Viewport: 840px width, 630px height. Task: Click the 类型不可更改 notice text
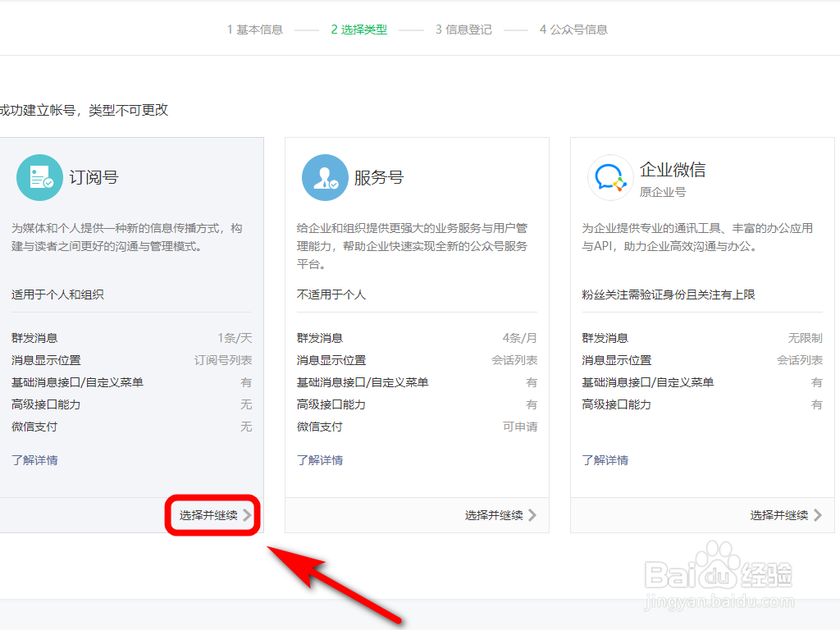click(x=129, y=111)
